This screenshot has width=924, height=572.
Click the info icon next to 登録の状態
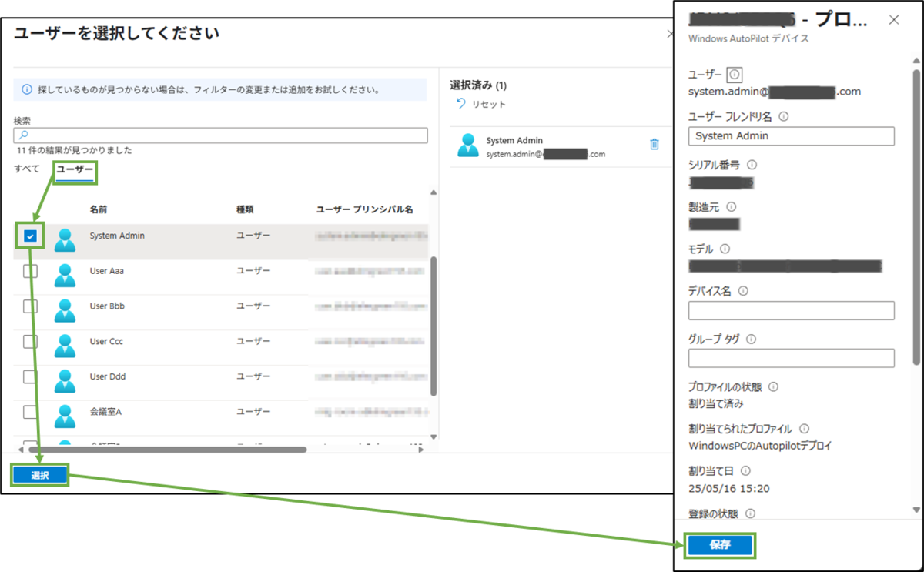coord(750,513)
